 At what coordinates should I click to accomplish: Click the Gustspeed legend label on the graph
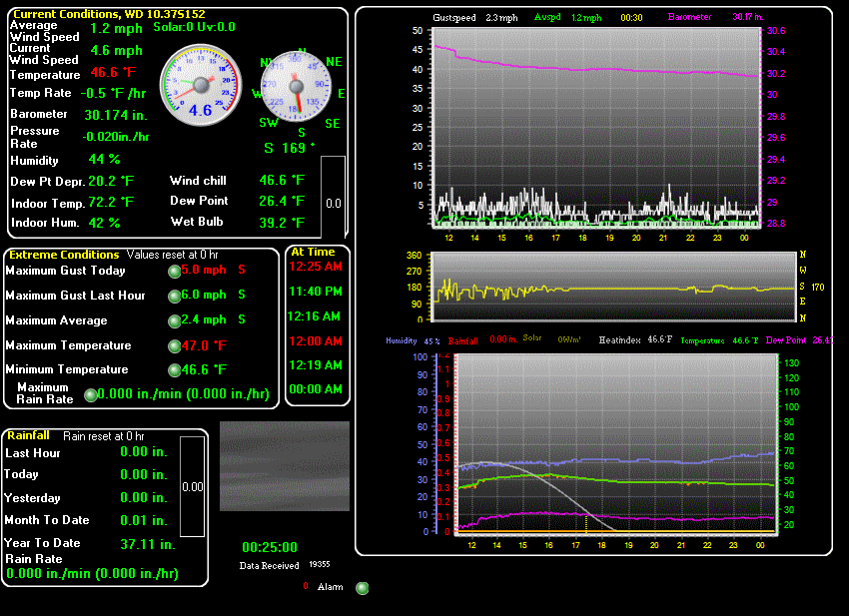456,17
